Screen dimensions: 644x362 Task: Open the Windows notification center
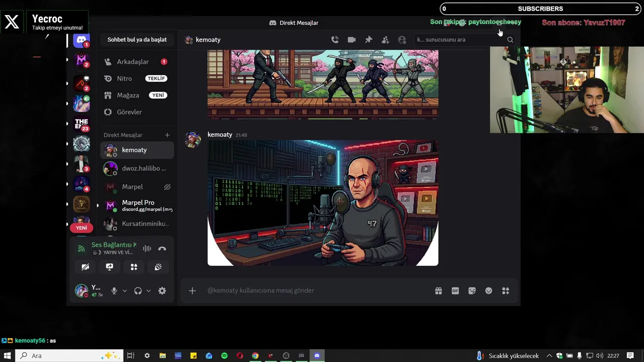[630, 355]
